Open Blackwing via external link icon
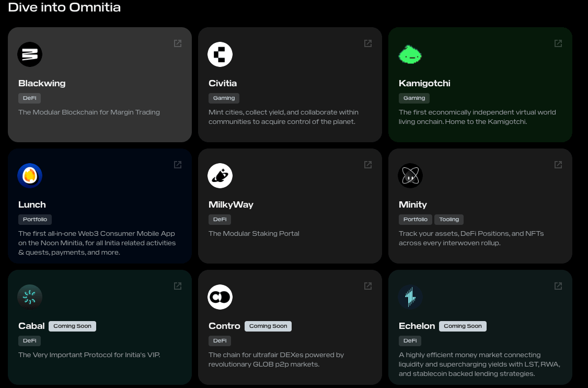Viewport: 588px width, 388px height. [x=178, y=43]
